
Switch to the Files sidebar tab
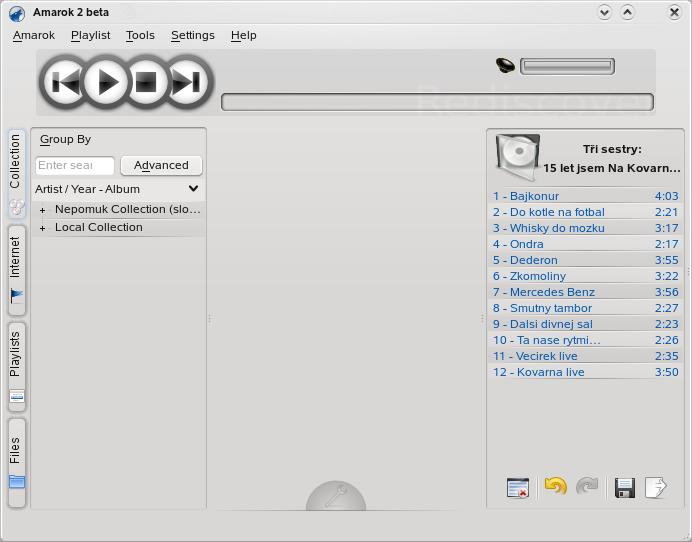[16, 463]
